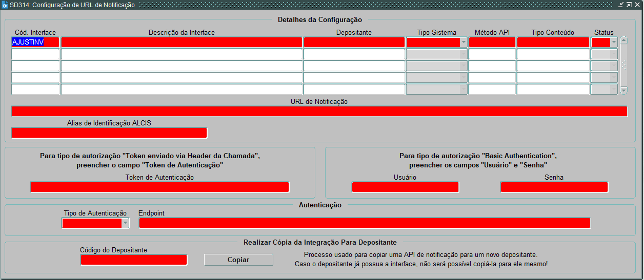This screenshot has height=280, width=644.
Task: Click the third row Depositante cell
Action: pyautogui.click(x=354, y=66)
